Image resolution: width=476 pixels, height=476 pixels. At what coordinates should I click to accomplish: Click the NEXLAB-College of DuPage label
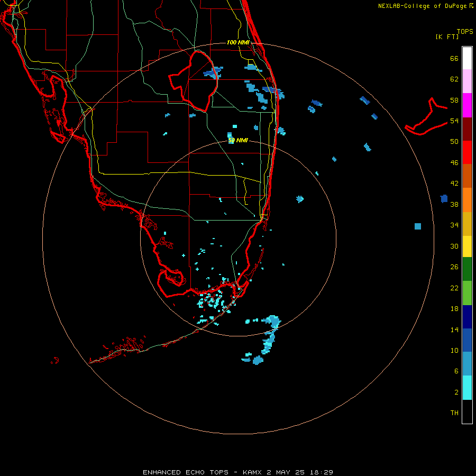(x=422, y=6)
